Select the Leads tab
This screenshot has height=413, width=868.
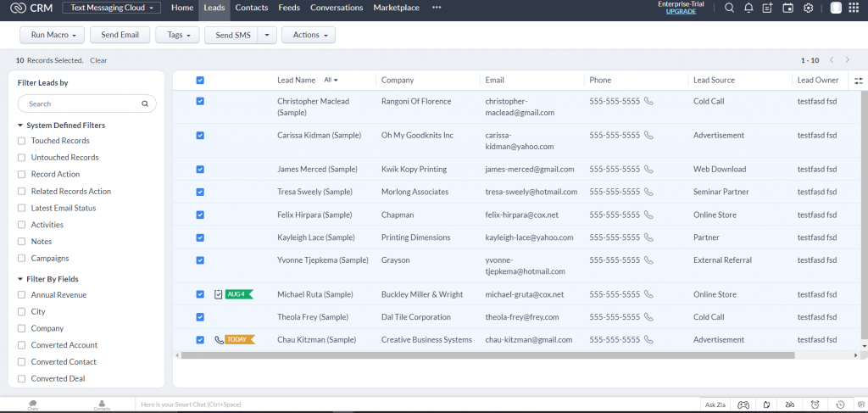214,8
